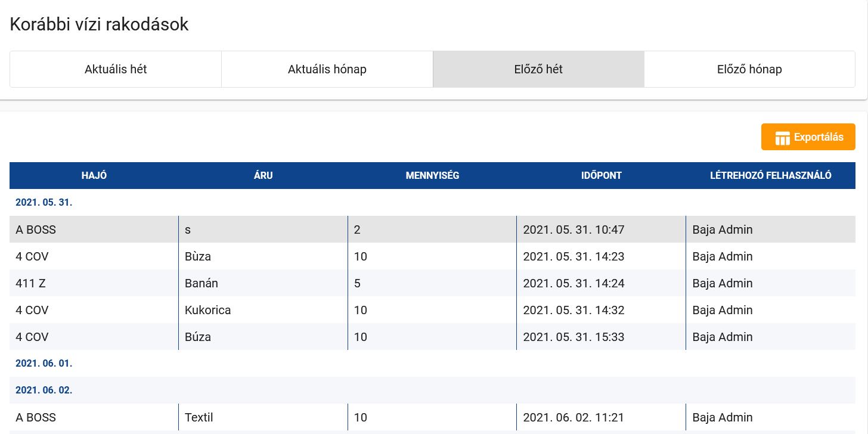Click the IDŐPONT column header

pyautogui.click(x=601, y=176)
